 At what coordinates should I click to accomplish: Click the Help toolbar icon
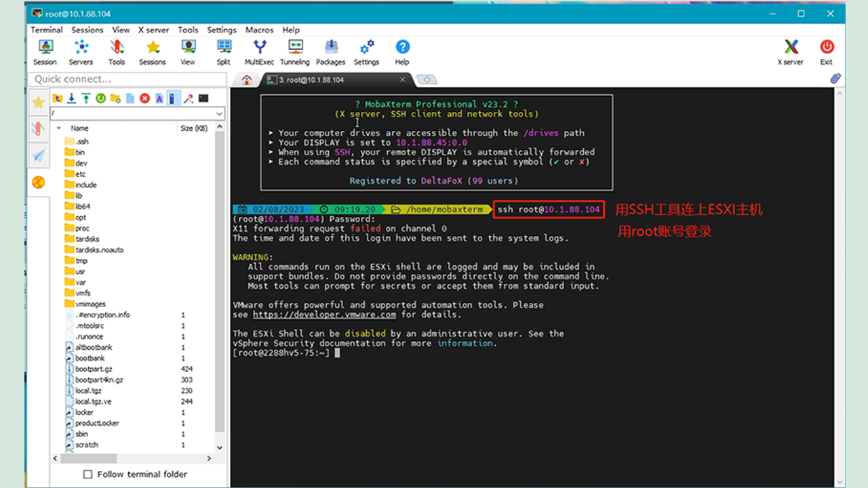pos(402,52)
